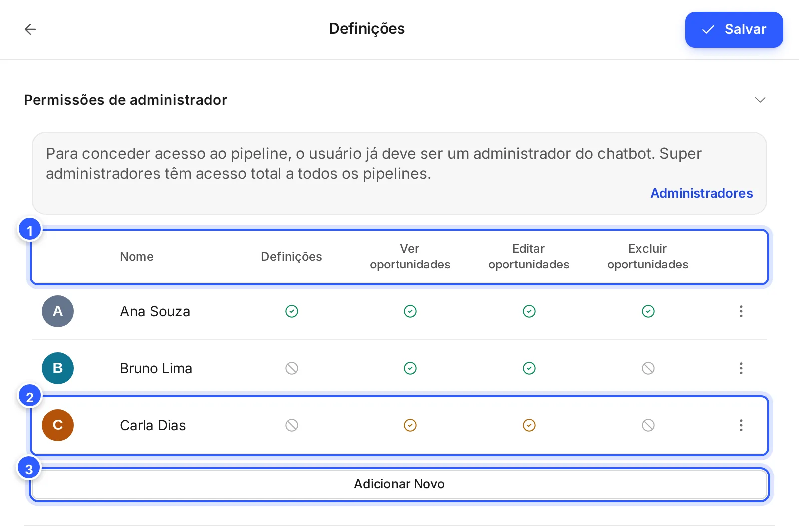Click Ana Souza's avatar with letter A
The width and height of the screenshot is (799, 532).
click(x=58, y=311)
